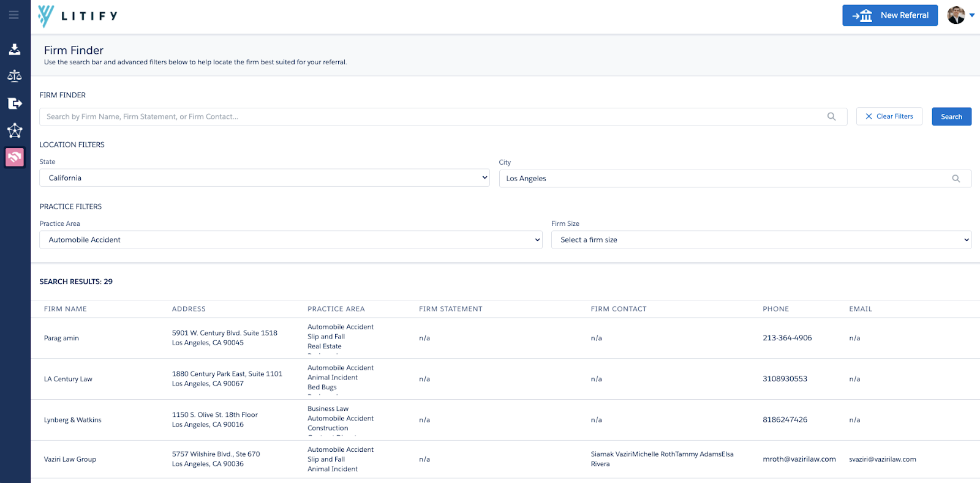Expand the Firm Size dropdown

[x=761, y=240]
